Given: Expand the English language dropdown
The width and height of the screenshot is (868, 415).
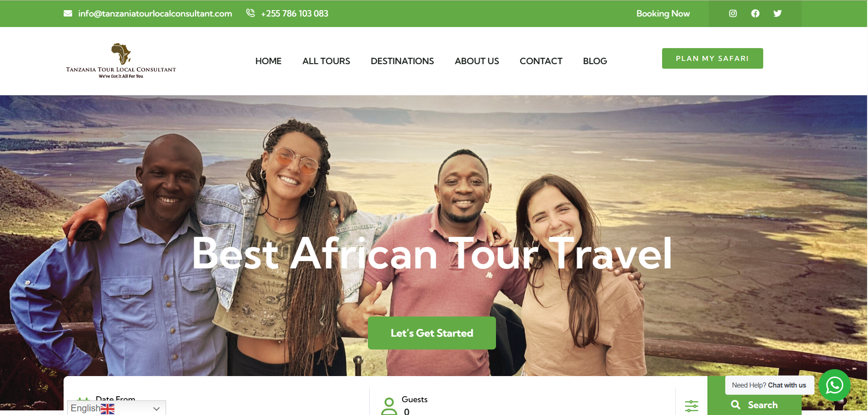Looking at the screenshot, I should (x=117, y=408).
